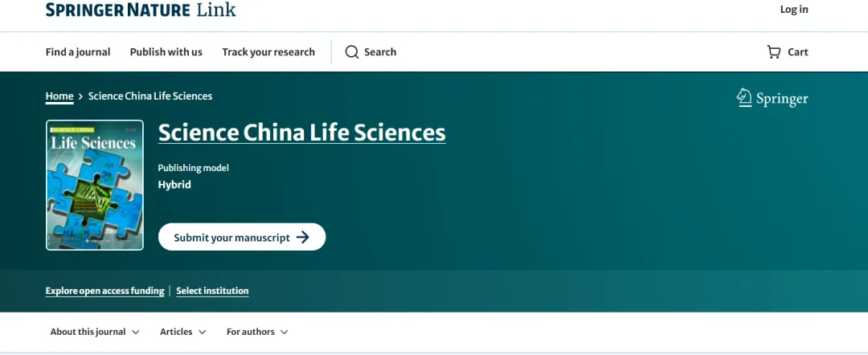Click the Publishing model label
This screenshot has height=355, width=868.
click(x=193, y=168)
